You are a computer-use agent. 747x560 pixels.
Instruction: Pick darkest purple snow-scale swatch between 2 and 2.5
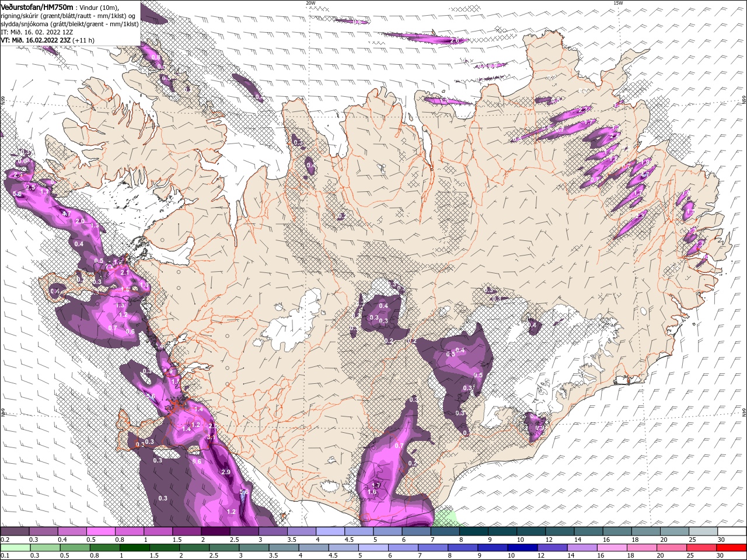pos(215,531)
